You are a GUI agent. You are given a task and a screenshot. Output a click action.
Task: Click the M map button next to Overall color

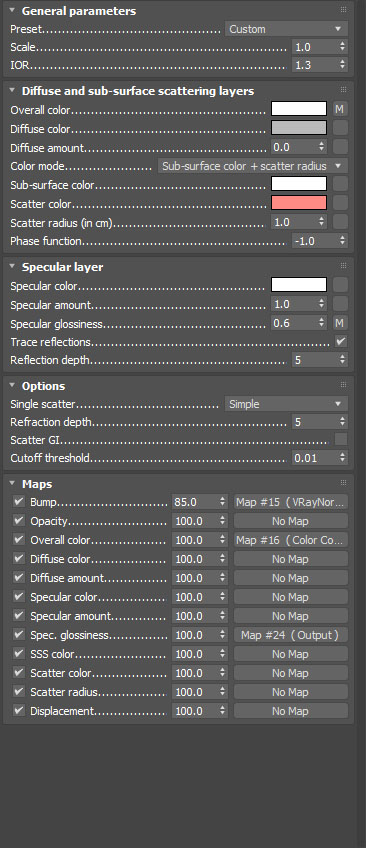point(340,109)
